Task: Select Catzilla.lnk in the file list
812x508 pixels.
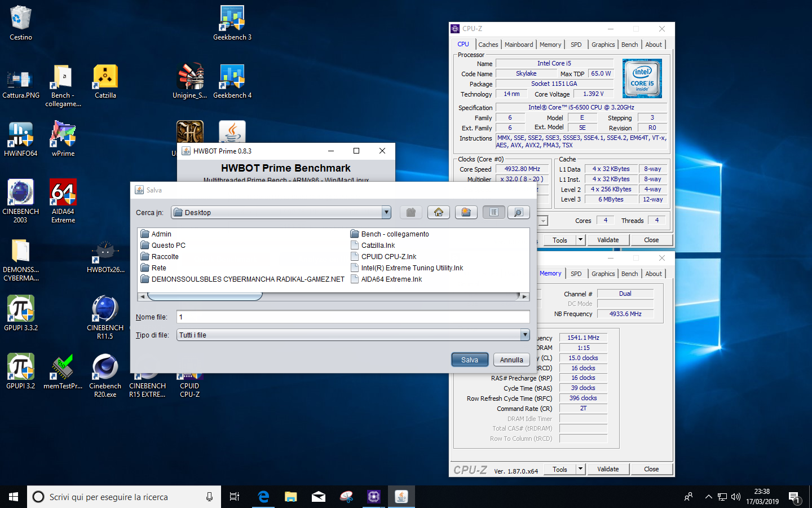Action: [x=373, y=245]
